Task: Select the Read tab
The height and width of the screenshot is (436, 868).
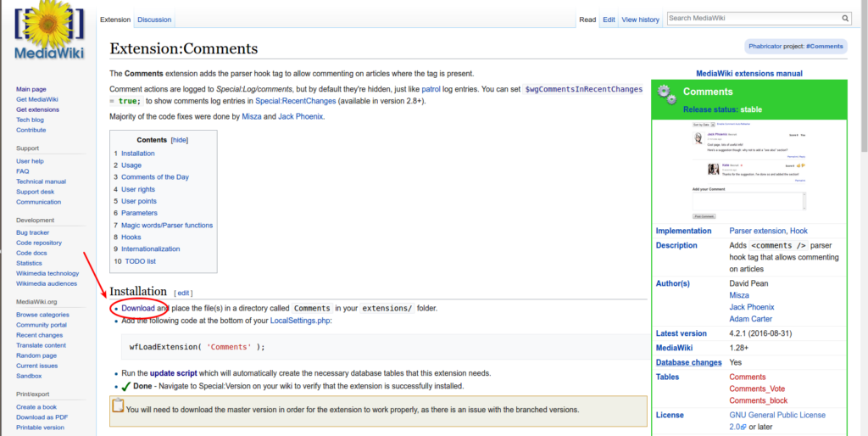Action: click(x=587, y=20)
